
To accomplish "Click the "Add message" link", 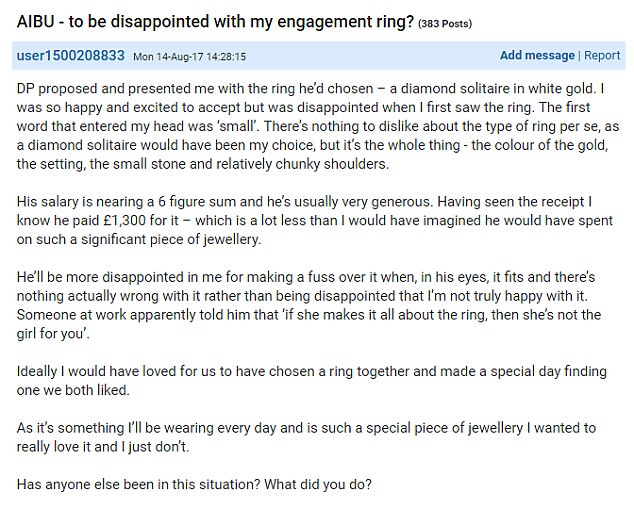I will point(537,56).
